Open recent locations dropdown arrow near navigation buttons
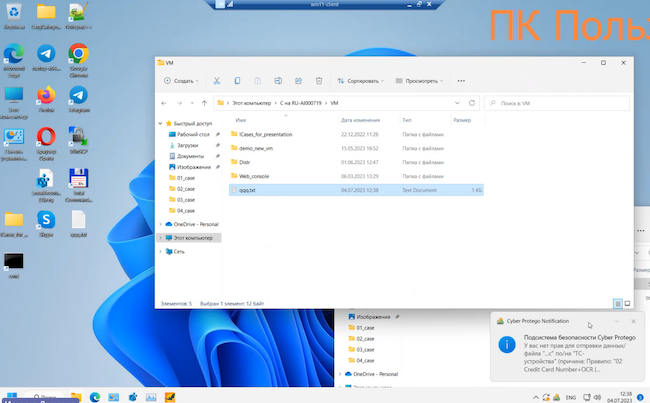This screenshot has width=650, height=403. coord(192,103)
